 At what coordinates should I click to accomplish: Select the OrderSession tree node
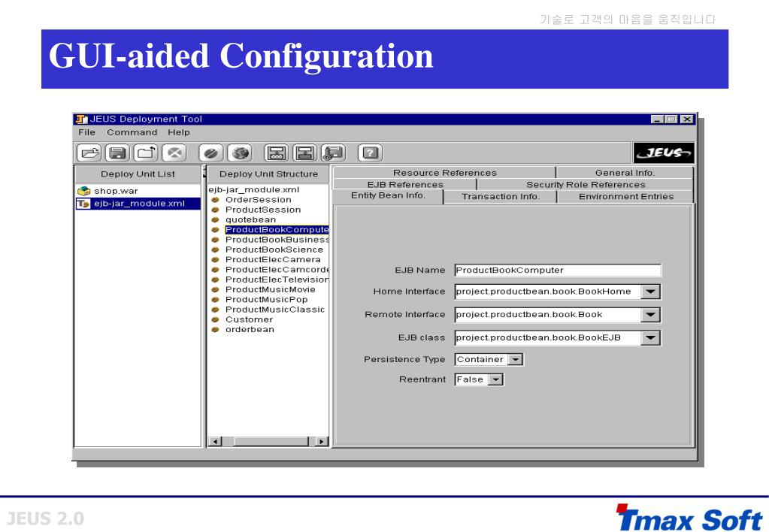click(x=258, y=200)
